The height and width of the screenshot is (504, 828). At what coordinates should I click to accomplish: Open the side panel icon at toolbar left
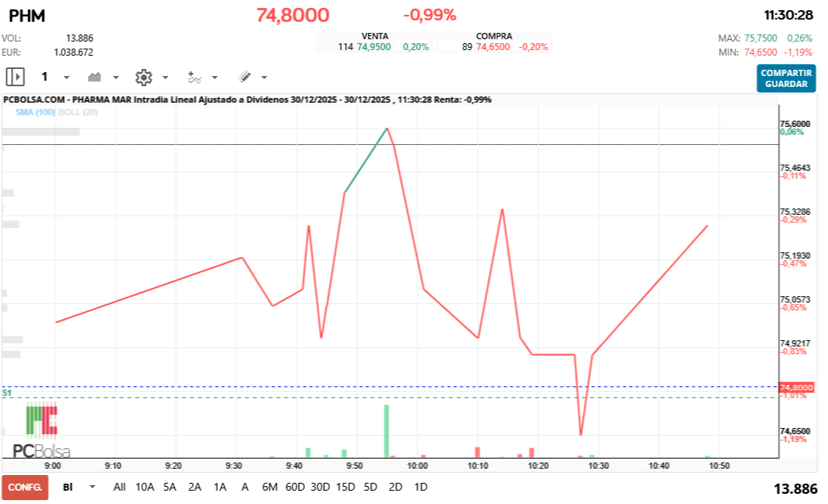16,77
